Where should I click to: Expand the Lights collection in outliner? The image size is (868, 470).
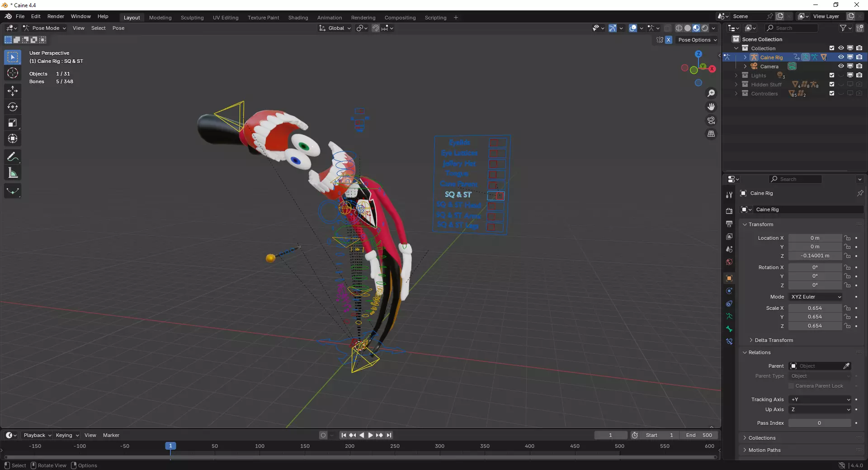pyautogui.click(x=736, y=75)
